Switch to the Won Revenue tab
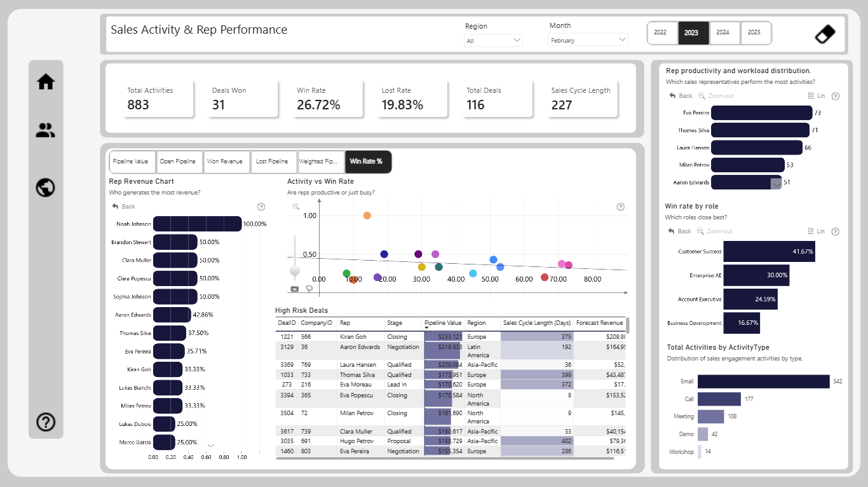The height and width of the screenshot is (487, 868). (225, 161)
